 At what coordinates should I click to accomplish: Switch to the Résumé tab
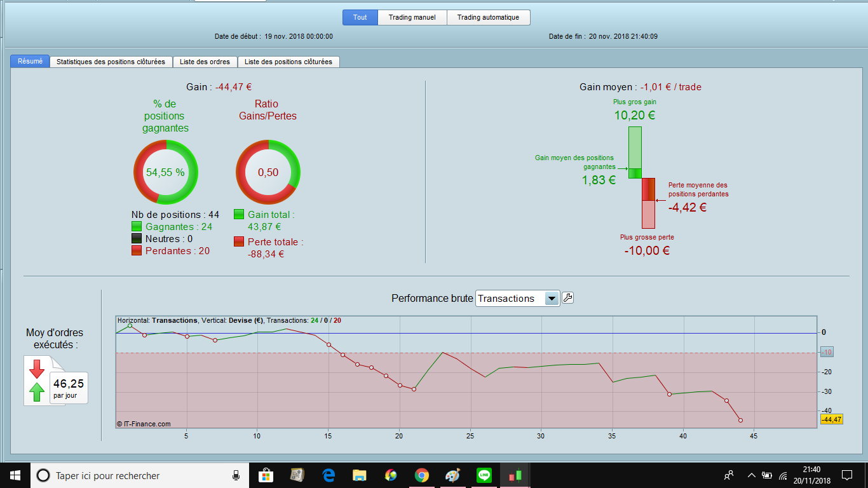pyautogui.click(x=30, y=62)
